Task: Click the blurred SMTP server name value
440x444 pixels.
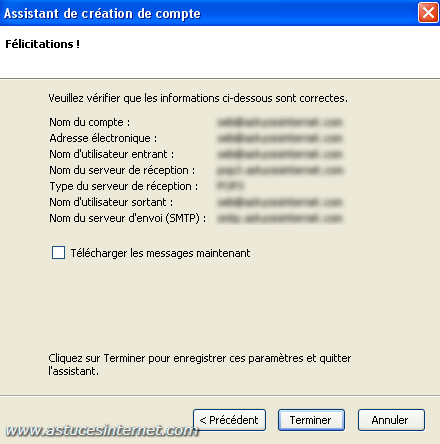Action: (x=280, y=218)
